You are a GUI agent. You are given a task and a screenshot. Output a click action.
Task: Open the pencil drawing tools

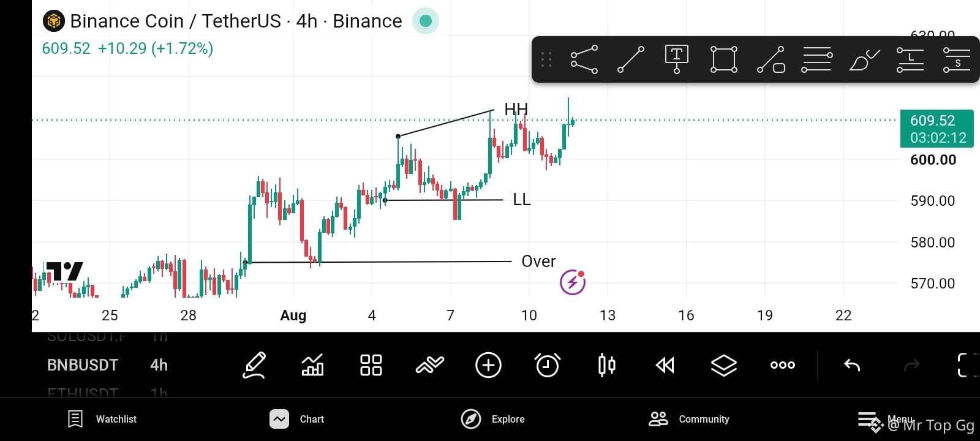pyautogui.click(x=254, y=365)
